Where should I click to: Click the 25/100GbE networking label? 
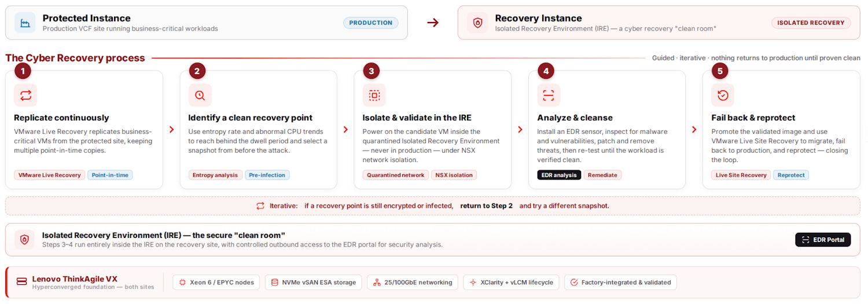click(x=418, y=283)
